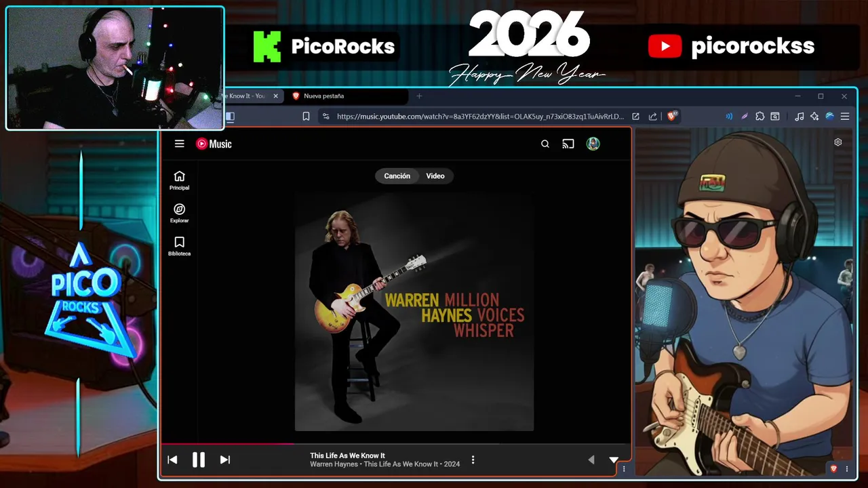Open the album link in player bar
Image resolution: width=868 pixels, height=488 pixels.
tap(401, 464)
